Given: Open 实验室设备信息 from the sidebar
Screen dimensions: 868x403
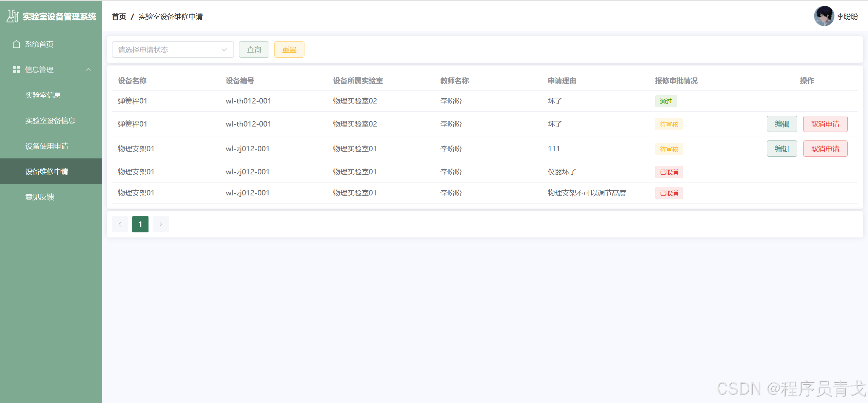Looking at the screenshot, I should [x=50, y=120].
